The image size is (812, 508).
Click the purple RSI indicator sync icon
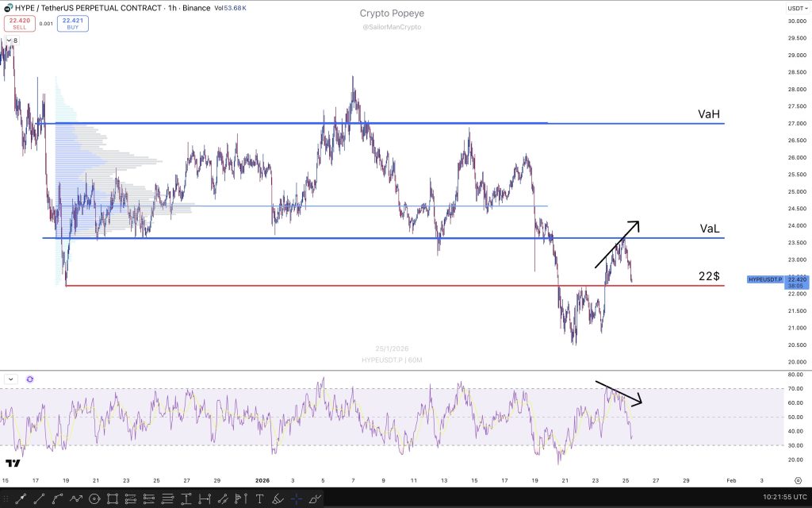[29, 379]
